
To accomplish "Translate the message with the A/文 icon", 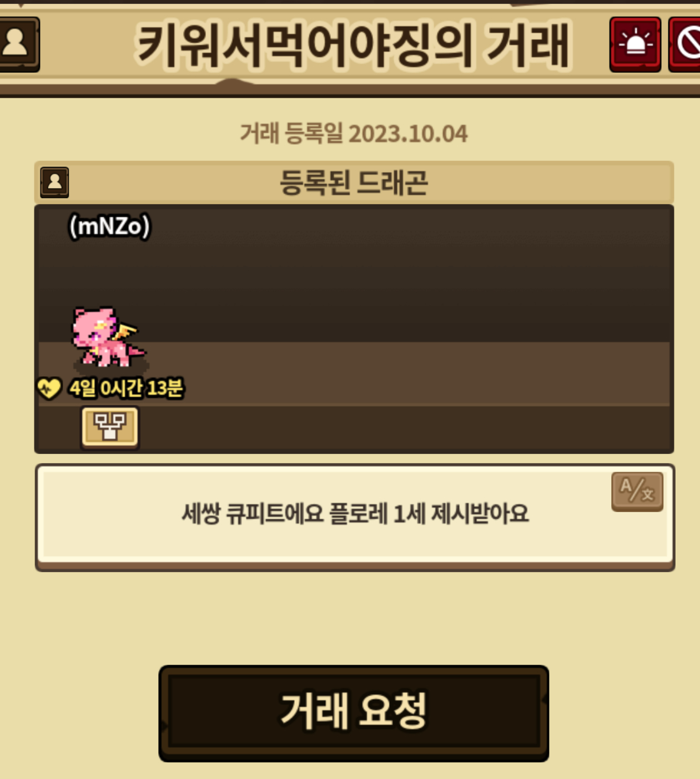I will pos(637,491).
